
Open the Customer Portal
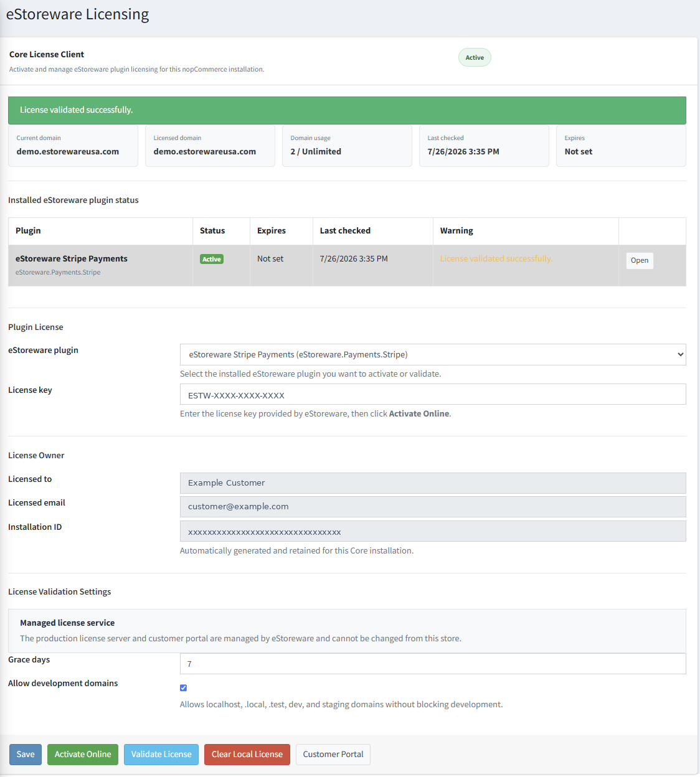(x=333, y=754)
